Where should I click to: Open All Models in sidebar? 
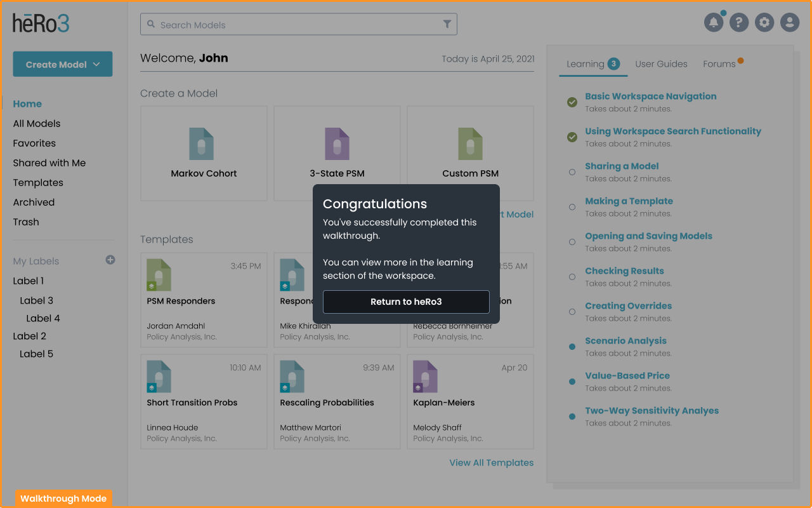click(37, 123)
